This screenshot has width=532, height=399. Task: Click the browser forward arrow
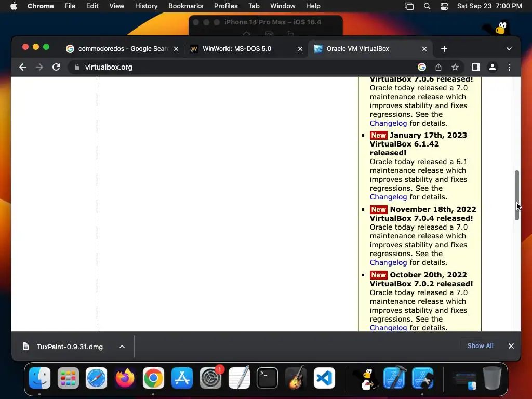[x=39, y=67]
